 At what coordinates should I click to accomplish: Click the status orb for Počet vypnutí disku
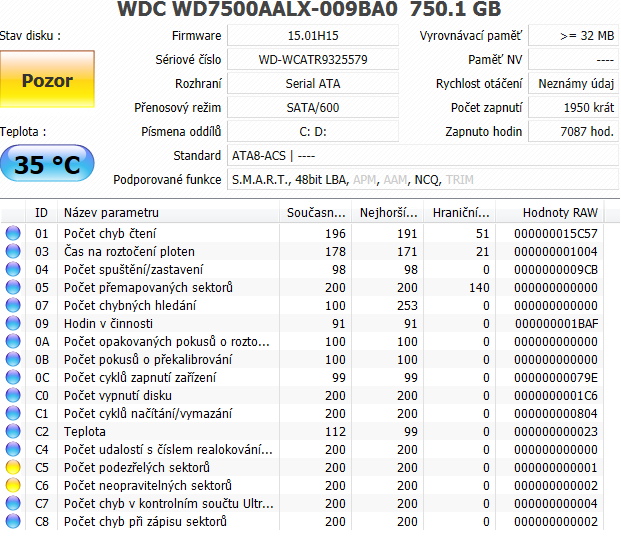pyautogui.click(x=13, y=395)
